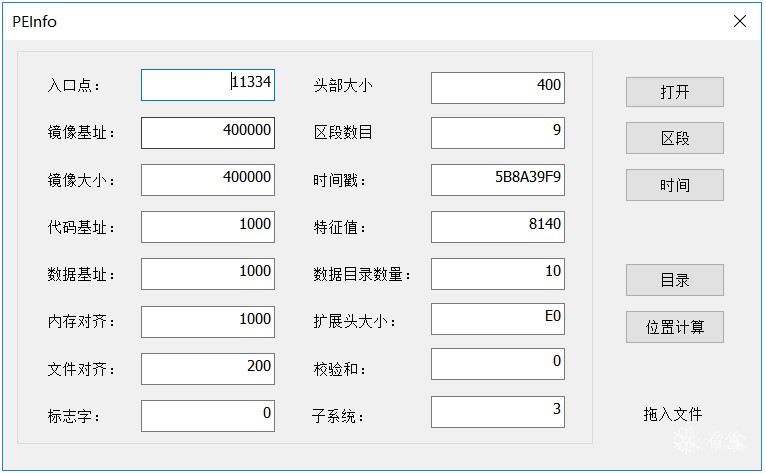Click the 镜像基址 label

(81, 132)
